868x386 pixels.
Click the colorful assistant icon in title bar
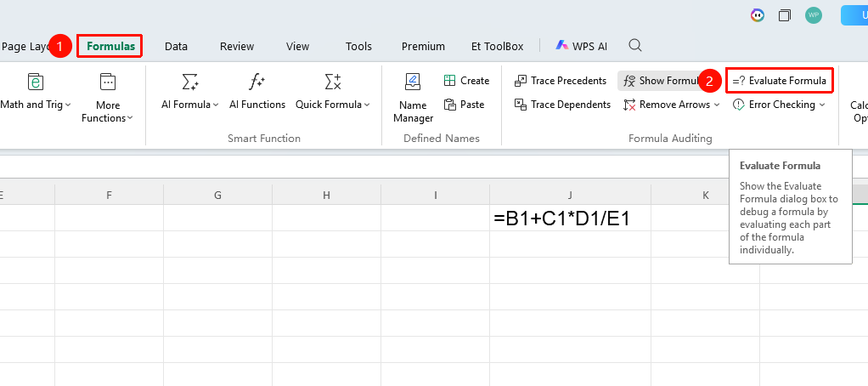(x=758, y=15)
